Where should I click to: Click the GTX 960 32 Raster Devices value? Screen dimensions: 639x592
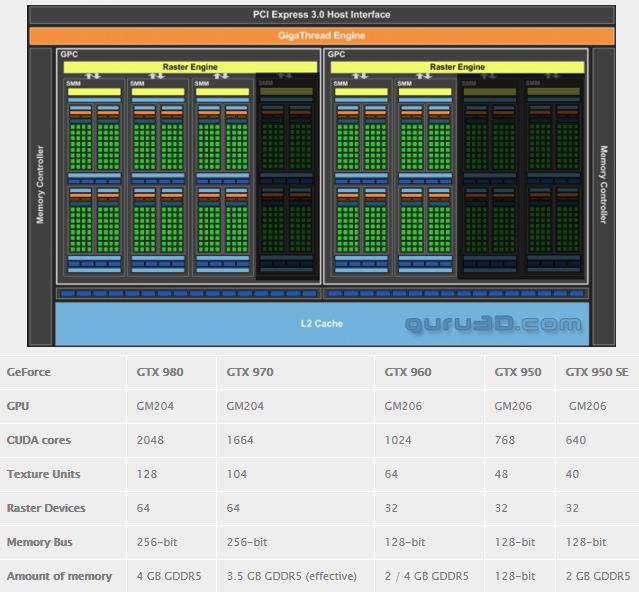pos(391,508)
